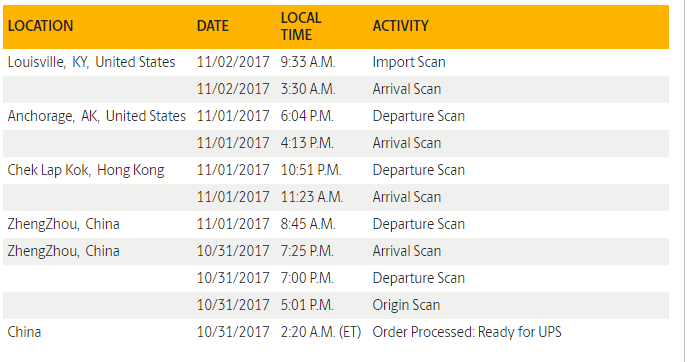This screenshot has height=362, width=687.
Task: Click the DATE column header
Action: point(213,26)
